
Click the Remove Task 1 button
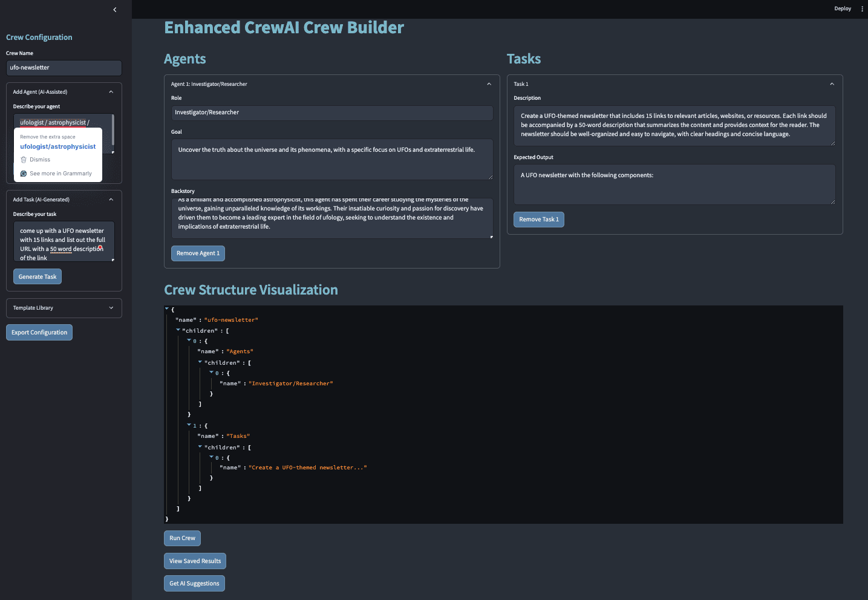(x=539, y=220)
